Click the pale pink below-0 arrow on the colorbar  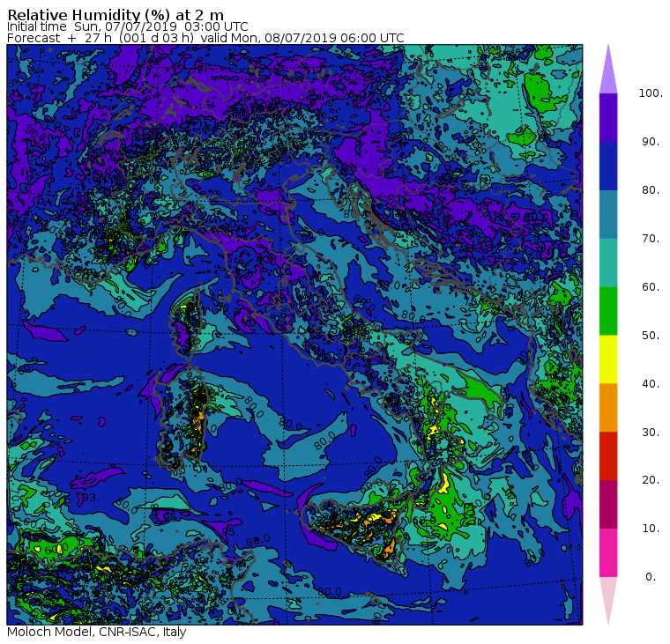[608, 598]
